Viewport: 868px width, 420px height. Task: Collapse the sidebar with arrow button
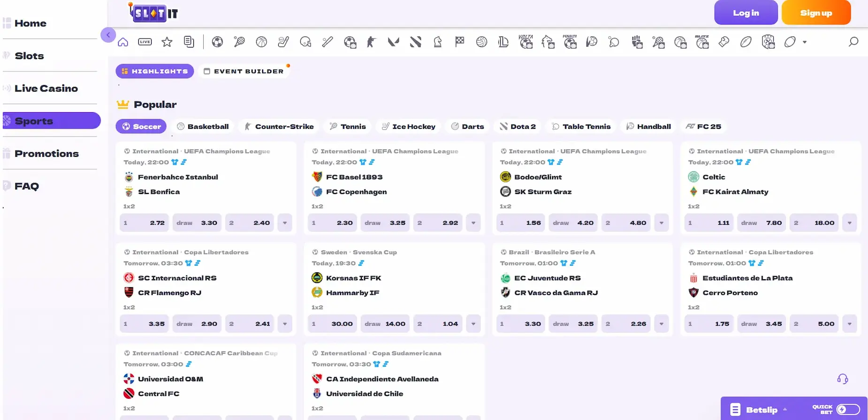tap(108, 35)
